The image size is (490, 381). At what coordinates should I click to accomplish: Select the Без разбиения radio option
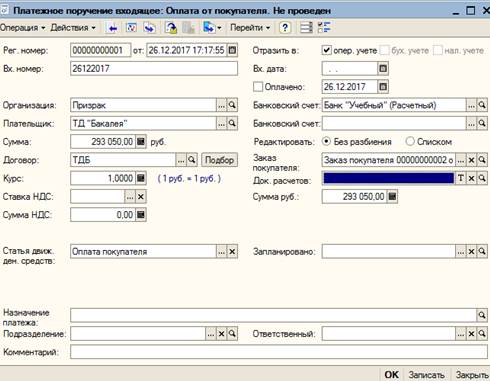[326, 142]
